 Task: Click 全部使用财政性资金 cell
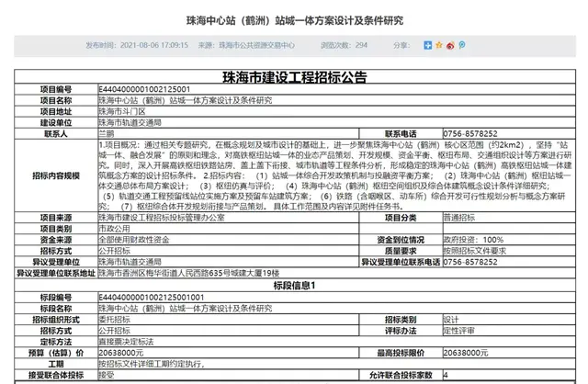[x=229, y=240]
